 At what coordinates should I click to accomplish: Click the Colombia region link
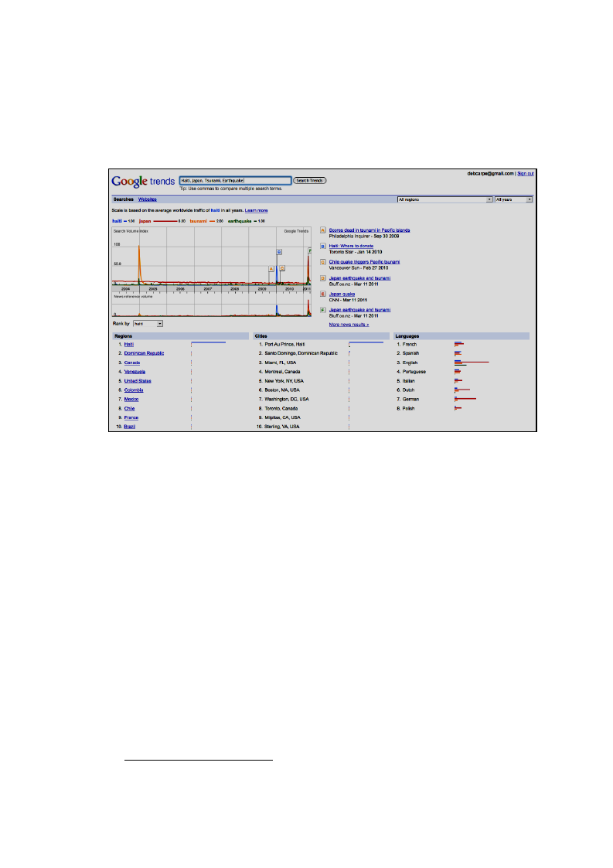click(134, 390)
